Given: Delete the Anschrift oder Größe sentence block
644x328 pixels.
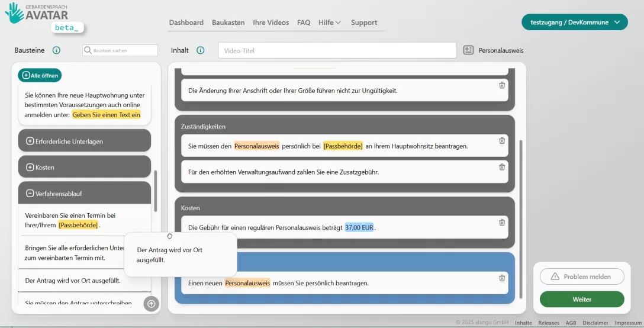Looking at the screenshot, I should (502, 85).
